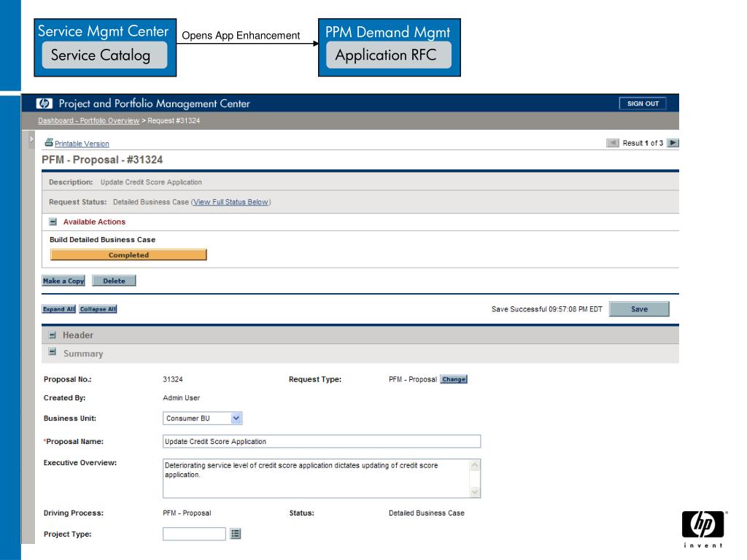
Task: Click the 'Result 1 of 3' text
Action: [642, 143]
